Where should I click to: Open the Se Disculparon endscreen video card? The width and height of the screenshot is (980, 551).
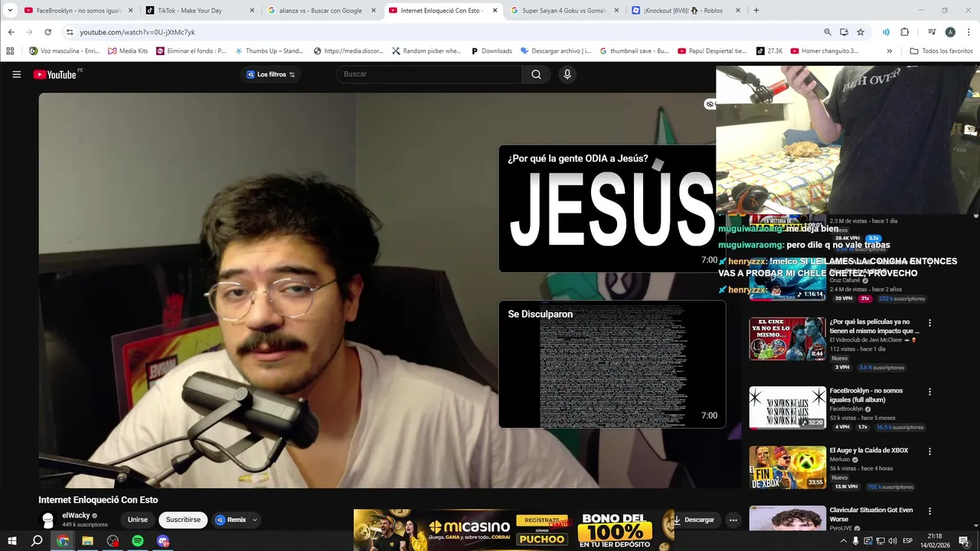[612, 364]
